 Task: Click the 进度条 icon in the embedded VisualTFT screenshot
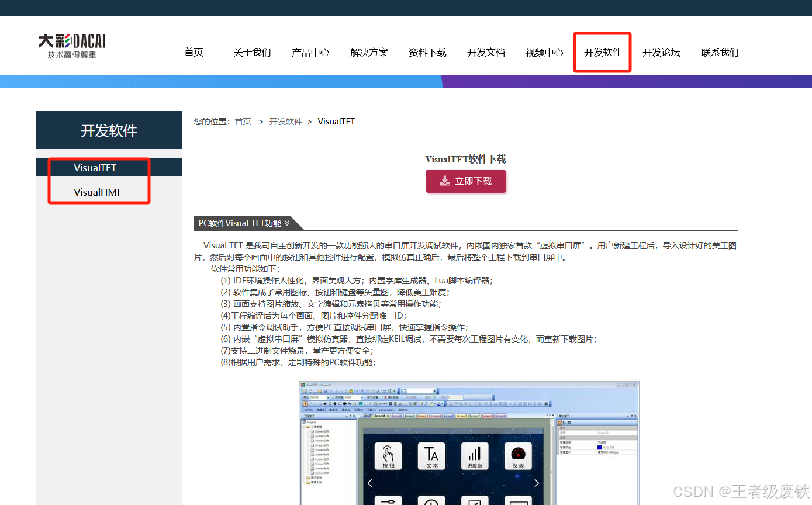(x=475, y=456)
